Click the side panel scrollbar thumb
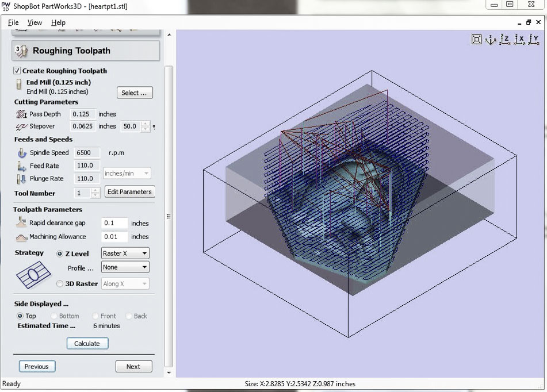 pos(169,216)
